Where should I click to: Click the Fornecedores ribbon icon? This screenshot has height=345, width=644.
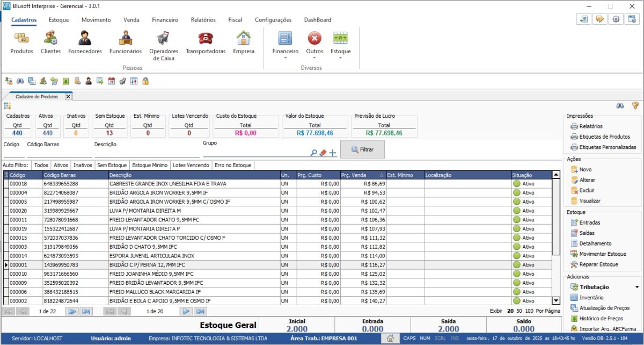pos(85,39)
